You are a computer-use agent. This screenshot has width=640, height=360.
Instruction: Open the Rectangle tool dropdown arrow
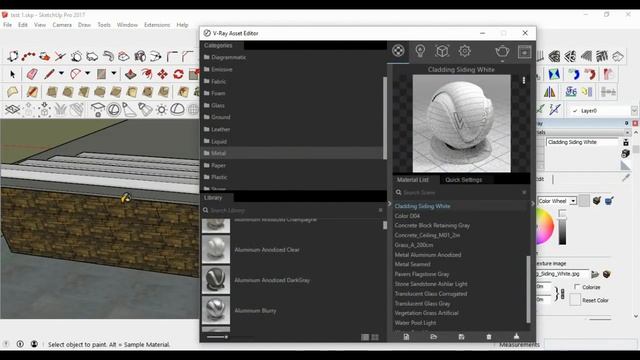(x=114, y=73)
